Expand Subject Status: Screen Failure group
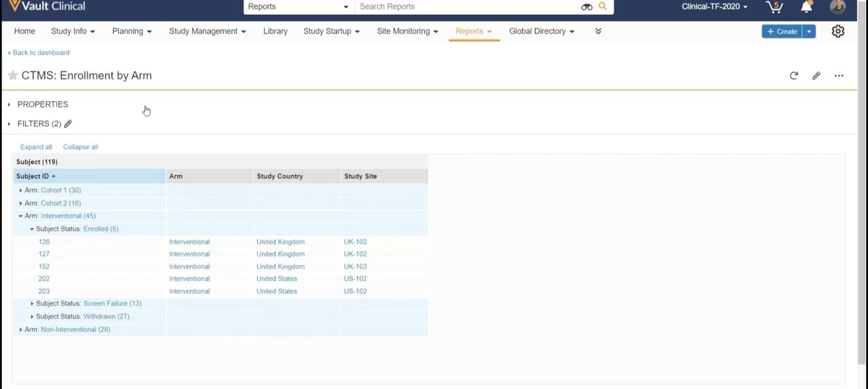The height and width of the screenshot is (389, 868). click(32, 304)
